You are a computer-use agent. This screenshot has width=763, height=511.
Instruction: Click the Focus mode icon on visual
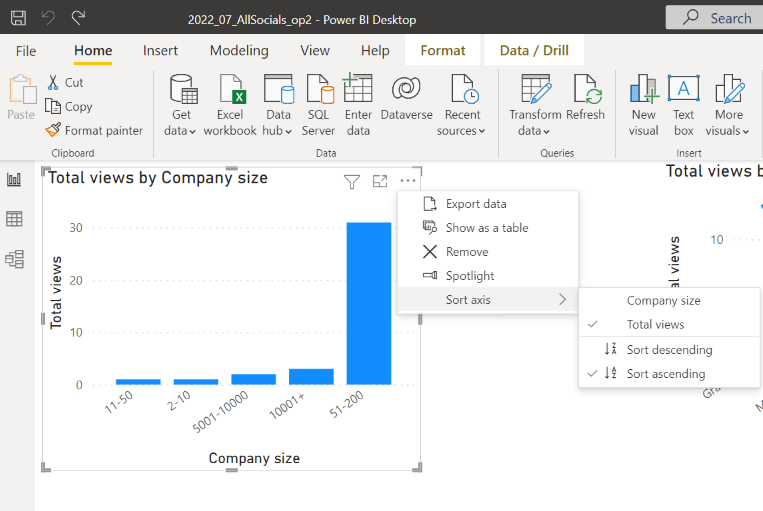[380, 181]
